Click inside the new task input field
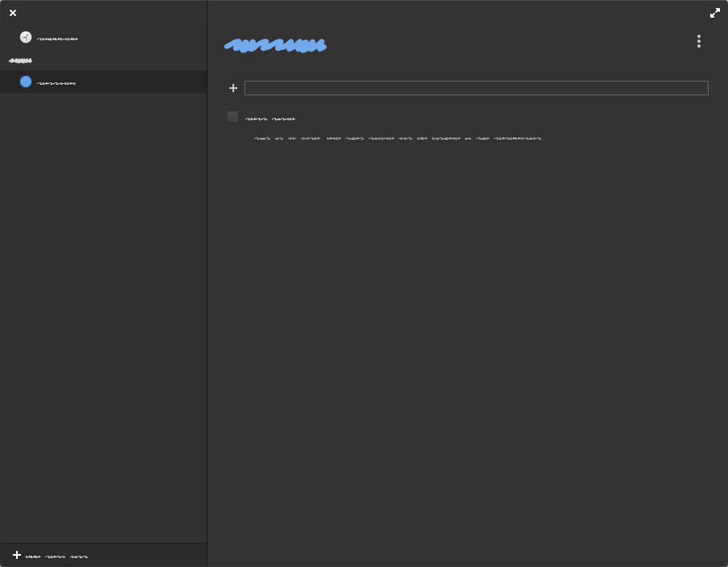Screen dimensions: 728x567 [x=476, y=87]
